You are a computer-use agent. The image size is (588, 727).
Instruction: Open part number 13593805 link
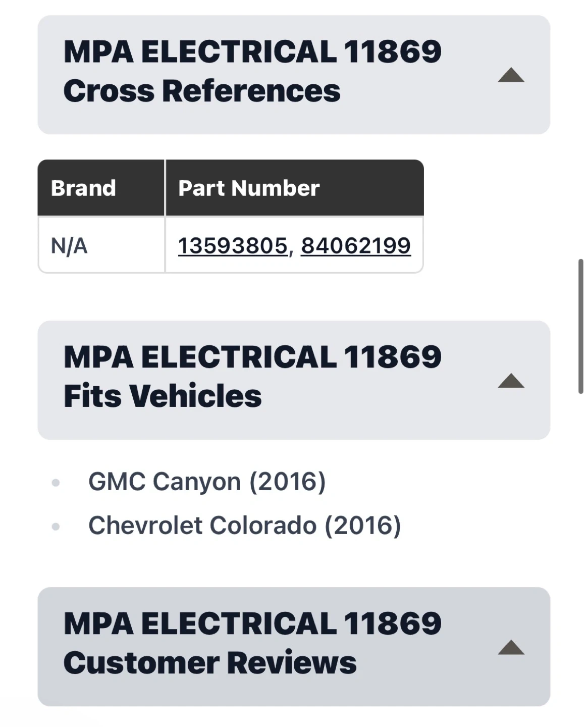tap(233, 246)
